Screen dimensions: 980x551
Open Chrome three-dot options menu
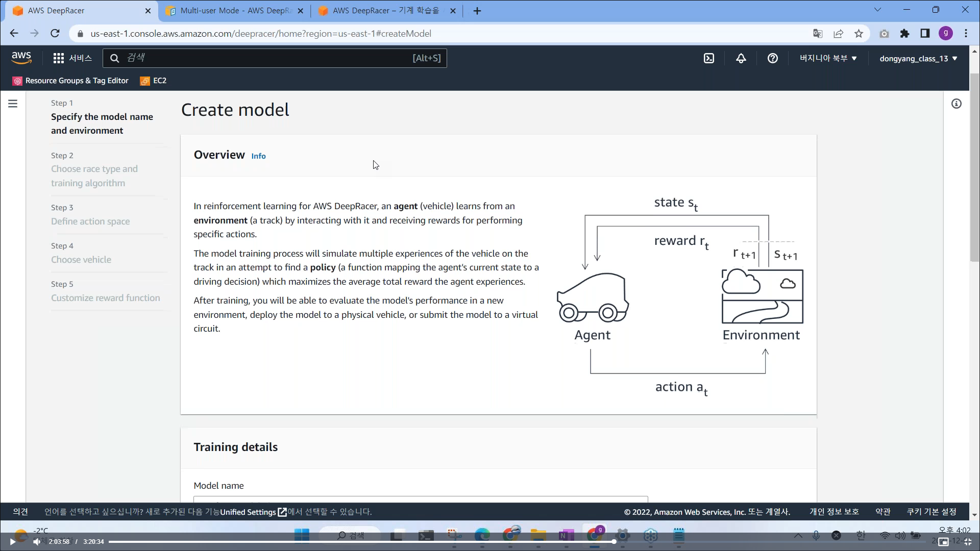tap(966, 34)
